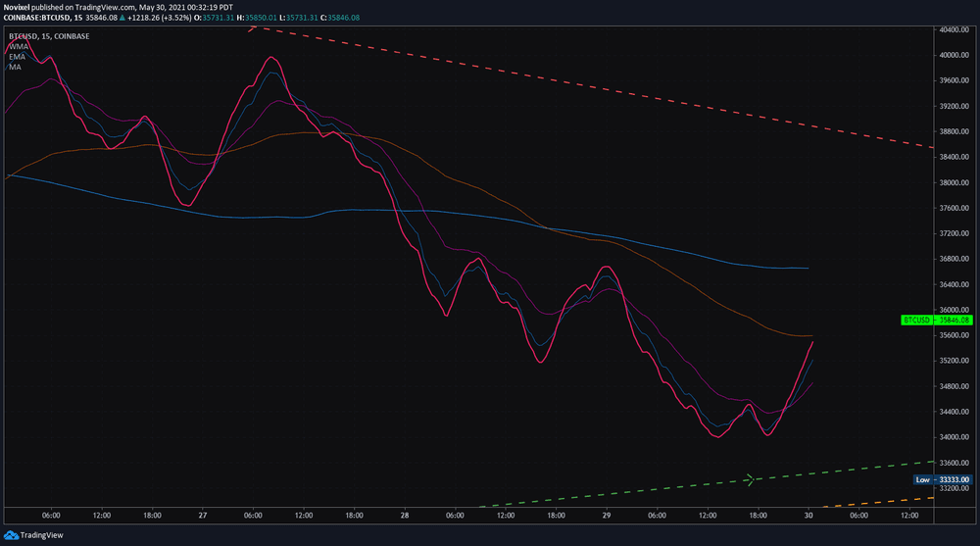Select date label 30 on time axis
Viewport: 980px width, 546px height.
pyautogui.click(x=808, y=515)
